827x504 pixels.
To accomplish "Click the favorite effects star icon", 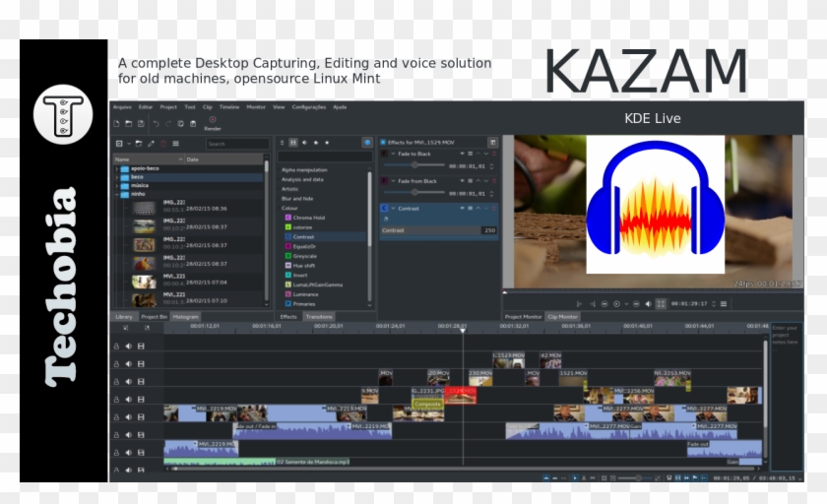I will pyautogui.click(x=328, y=143).
